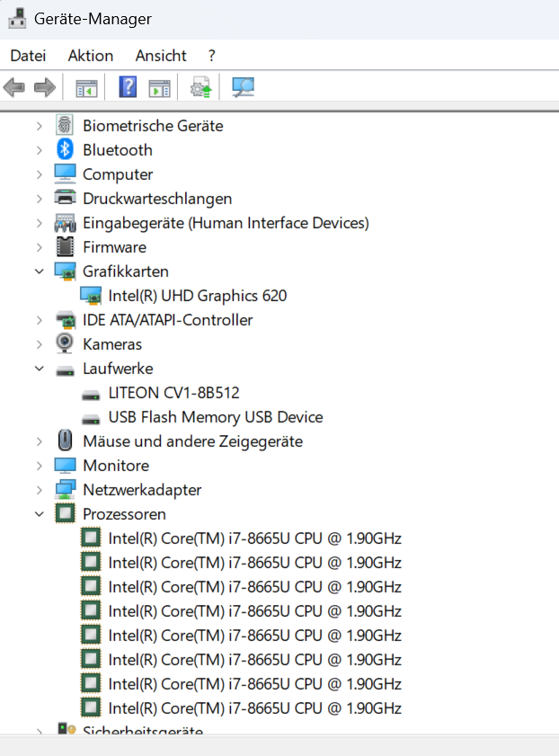Click the update driver toolbar icon
Image resolution: width=559 pixels, height=756 pixels.
pos(201,87)
